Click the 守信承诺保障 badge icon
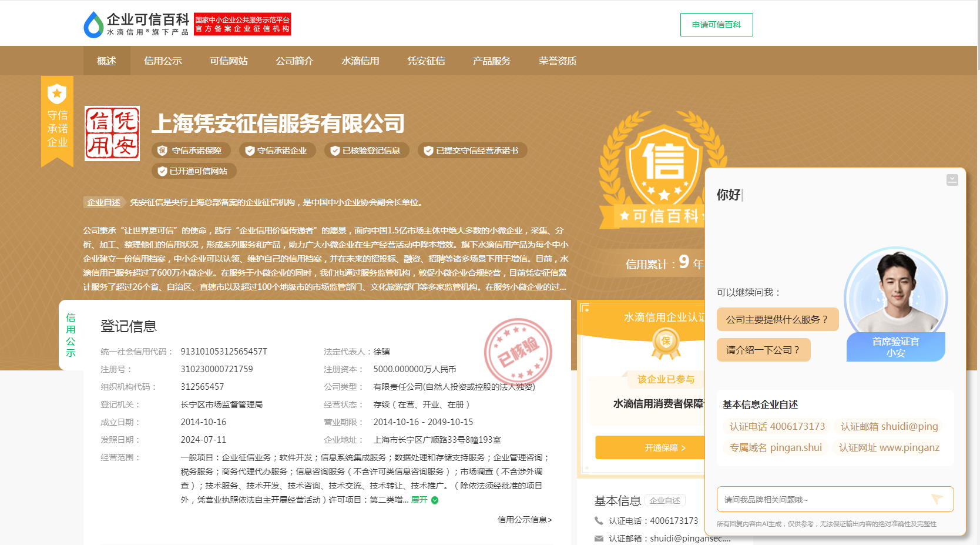 click(163, 150)
